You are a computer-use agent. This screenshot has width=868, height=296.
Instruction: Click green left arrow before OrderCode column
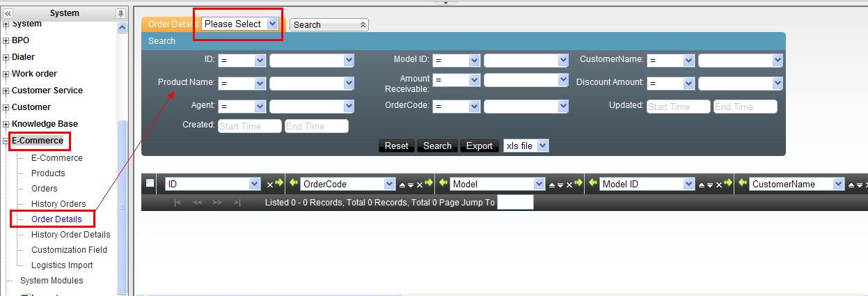click(x=292, y=184)
